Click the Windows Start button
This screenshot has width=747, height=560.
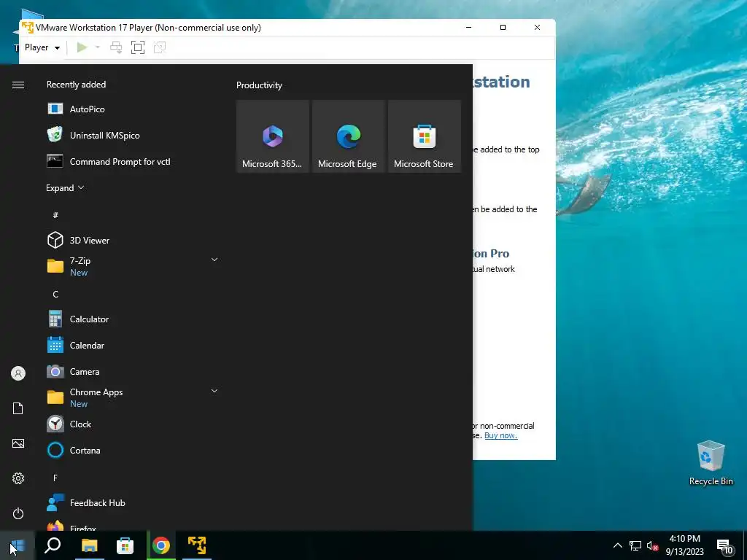[x=18, y=545]
